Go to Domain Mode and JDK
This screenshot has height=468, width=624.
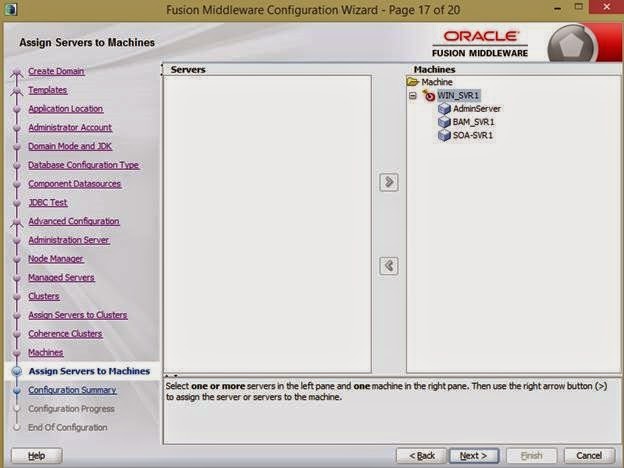point(70,146)
